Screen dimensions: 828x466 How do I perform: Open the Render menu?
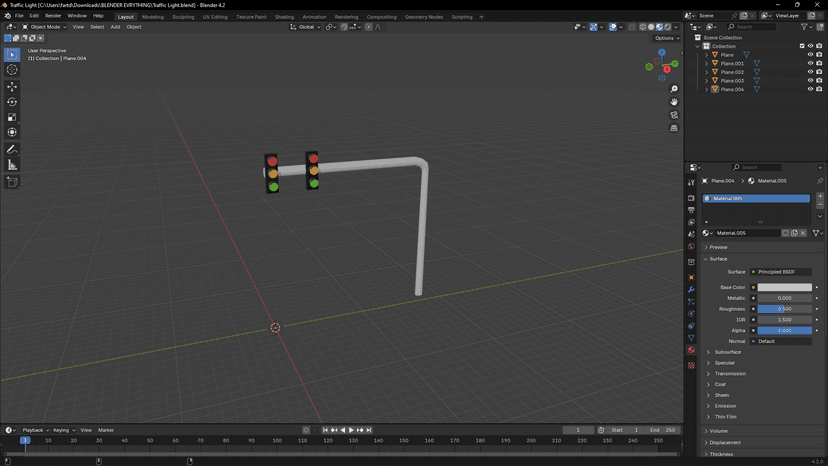(x=53, y=16)
